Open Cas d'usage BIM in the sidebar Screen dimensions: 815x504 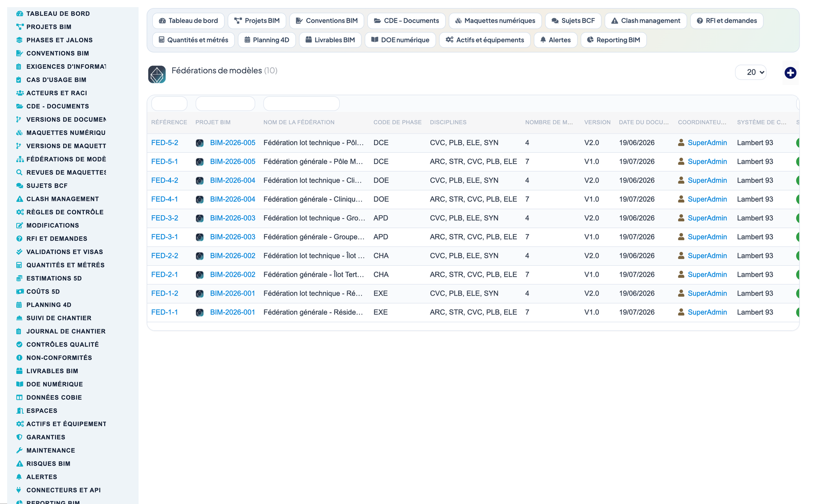pos(56,80)
